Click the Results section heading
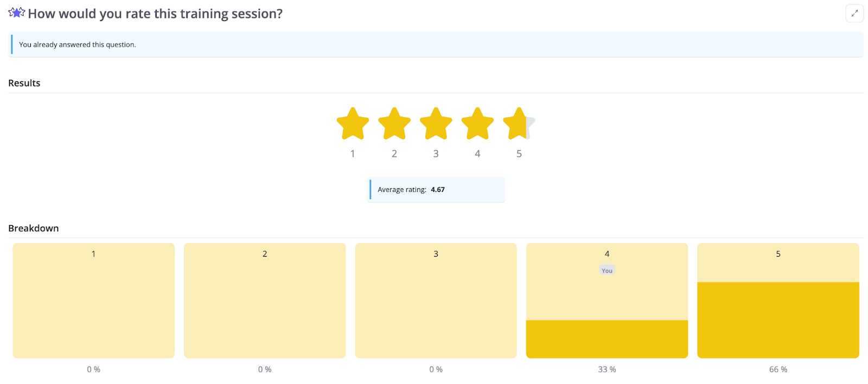The image size is (868, 384). tap(24, 83)
